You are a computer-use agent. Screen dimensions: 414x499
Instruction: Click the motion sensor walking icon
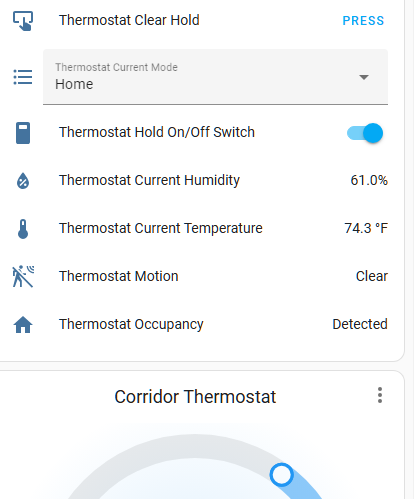pos(23,276)
